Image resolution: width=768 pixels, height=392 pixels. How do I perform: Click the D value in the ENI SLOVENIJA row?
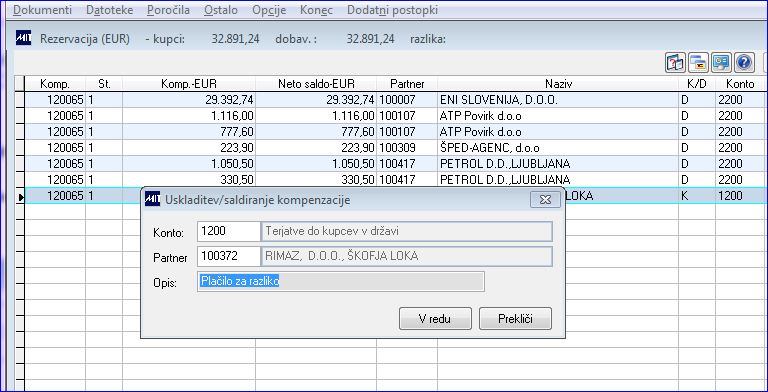(697, 100)
